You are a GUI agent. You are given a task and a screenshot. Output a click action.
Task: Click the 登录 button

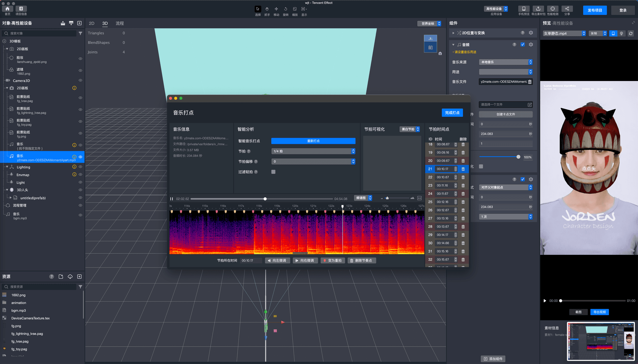coord(623,10)
